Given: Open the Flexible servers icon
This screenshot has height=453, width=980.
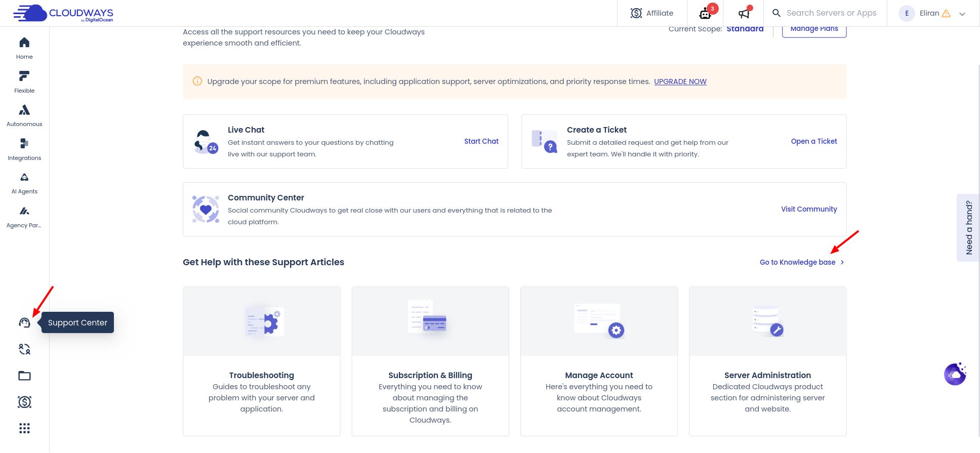Looking at the screenshot, I should tap(24, 76).
